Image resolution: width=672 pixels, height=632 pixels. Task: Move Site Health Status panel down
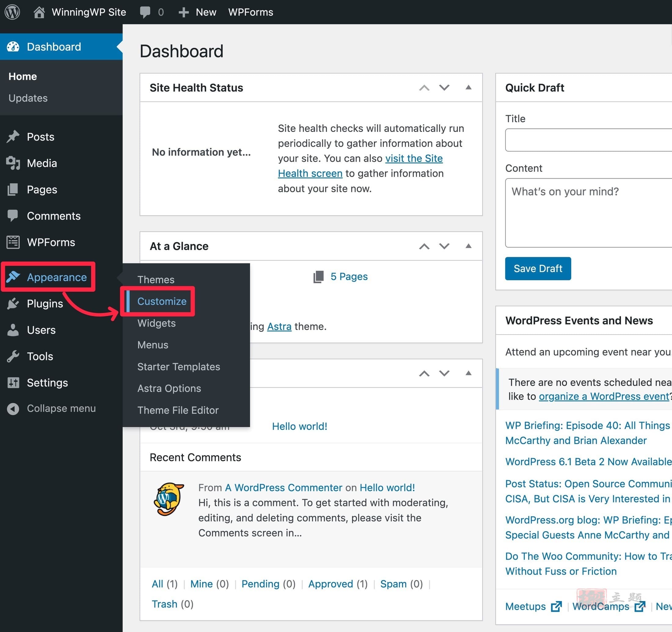[x=444, y=88]
